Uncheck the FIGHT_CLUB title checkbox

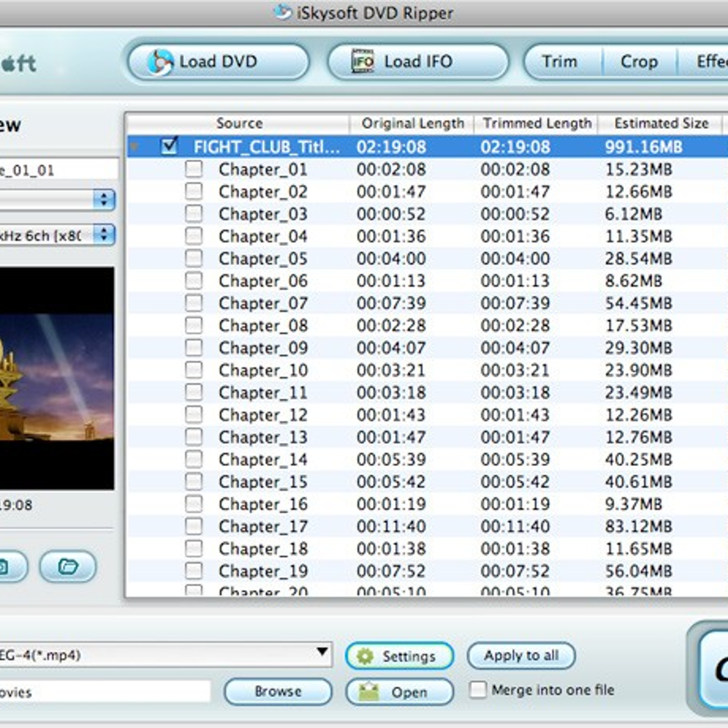[169, 146]
